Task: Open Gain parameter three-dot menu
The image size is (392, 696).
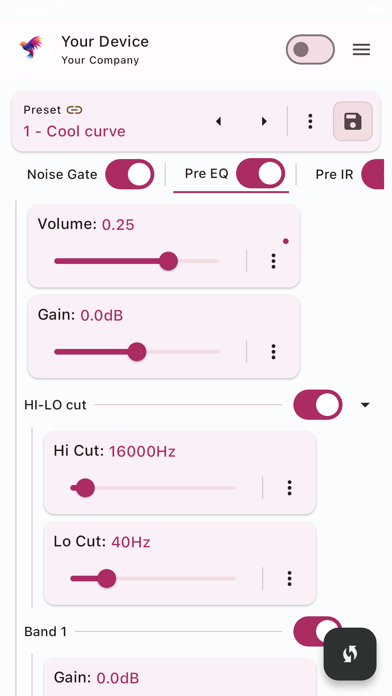Action: (x=273, y=352)
